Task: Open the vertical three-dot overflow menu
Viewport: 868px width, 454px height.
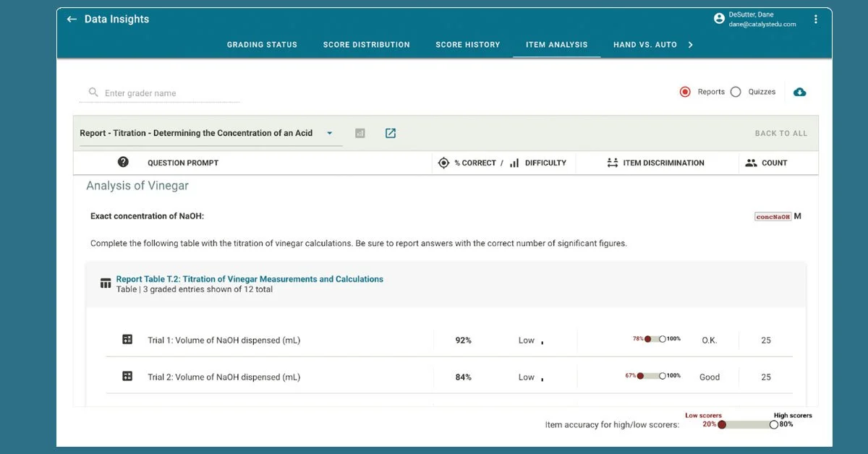Action: click(x=816, y=19)
